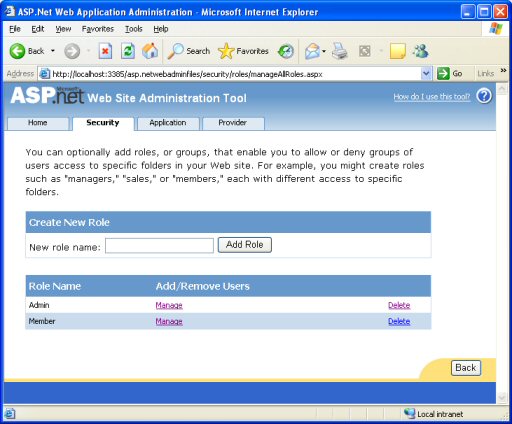
Task: Click the page icon in the address bar
Action: click(45, 74)
